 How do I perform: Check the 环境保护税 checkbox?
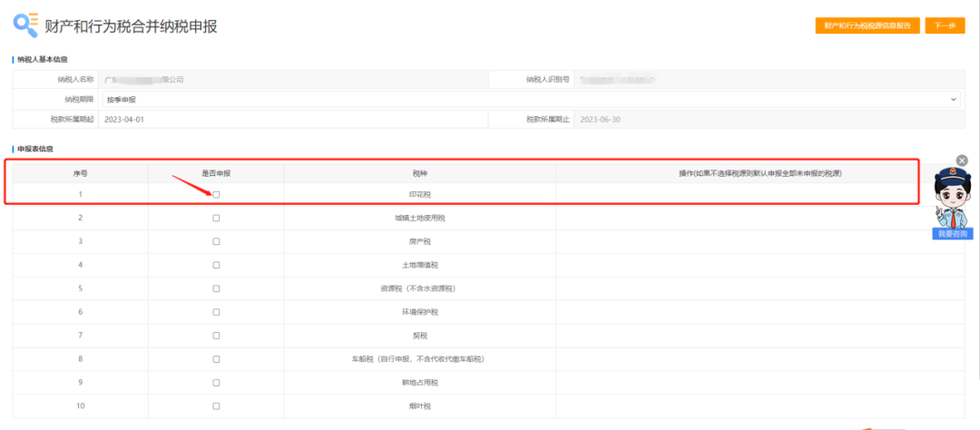216,312
